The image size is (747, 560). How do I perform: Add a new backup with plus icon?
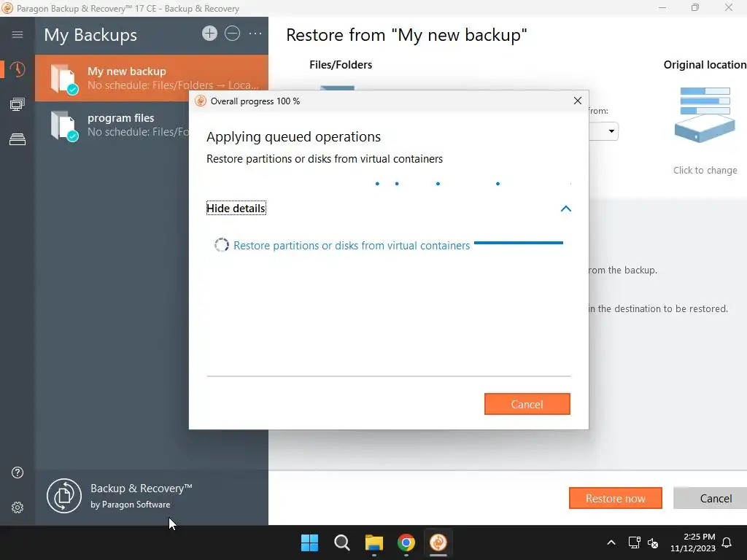pos(209,34)
